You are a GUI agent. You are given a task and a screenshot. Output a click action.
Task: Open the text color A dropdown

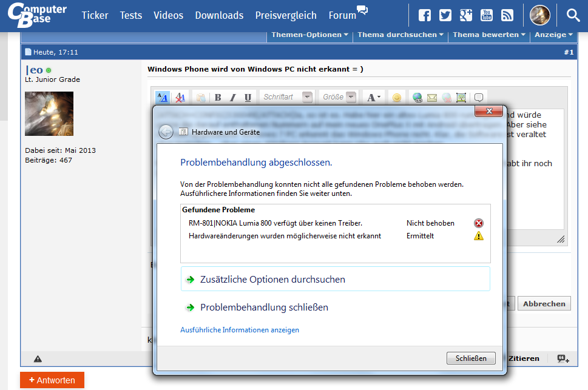[374, 98]
